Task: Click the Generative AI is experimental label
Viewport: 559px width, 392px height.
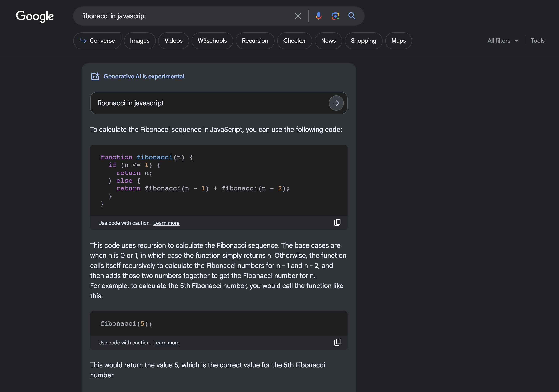Action: (144, 76)
